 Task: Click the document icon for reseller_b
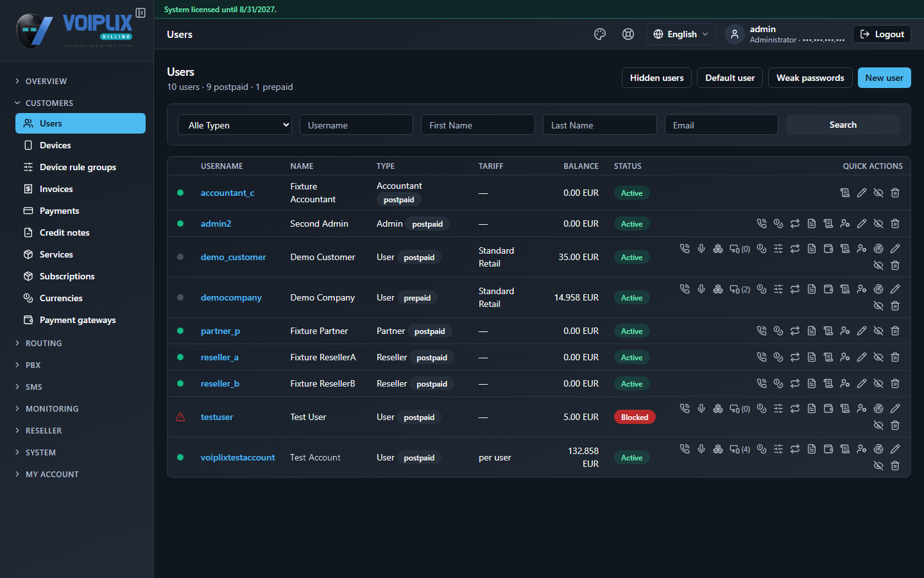pyautogui.click(x=812, y=383)
